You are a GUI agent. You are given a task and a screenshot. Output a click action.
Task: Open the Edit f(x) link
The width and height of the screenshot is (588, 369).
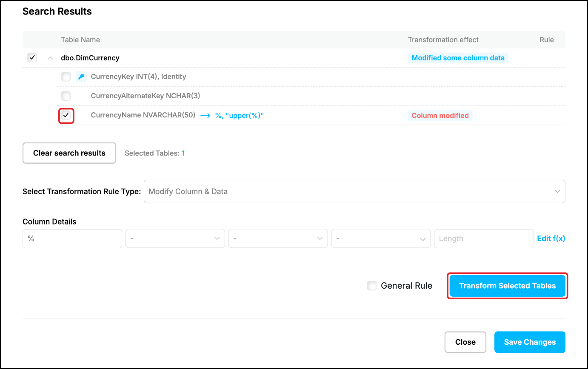[551, 238]
